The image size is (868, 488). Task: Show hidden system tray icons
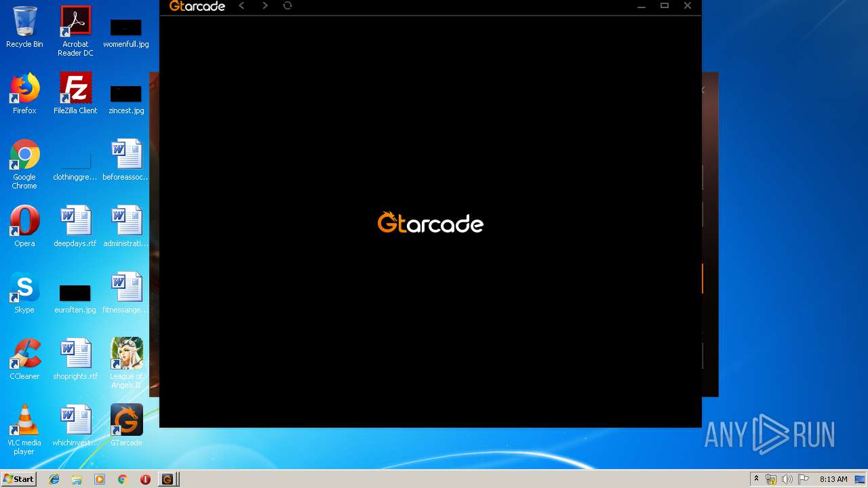point(756,479)
